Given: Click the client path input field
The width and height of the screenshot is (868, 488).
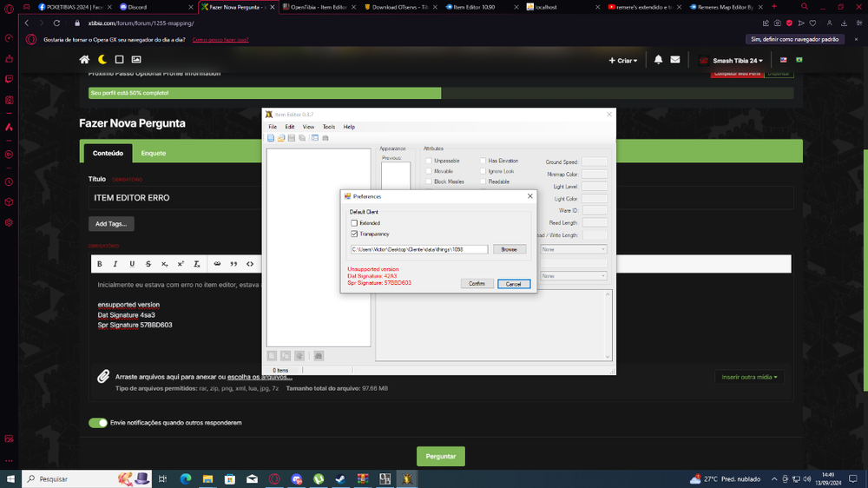Looking at the screenshot, I should click(418, 249).
